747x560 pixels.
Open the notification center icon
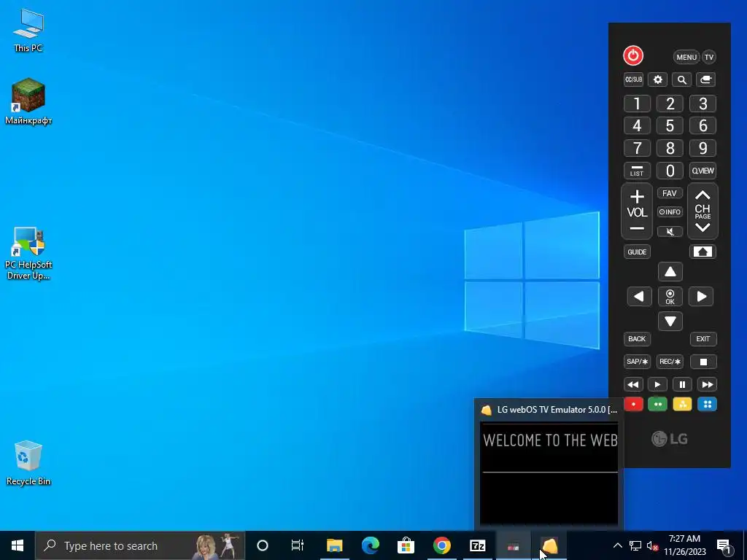pos(724,545)
